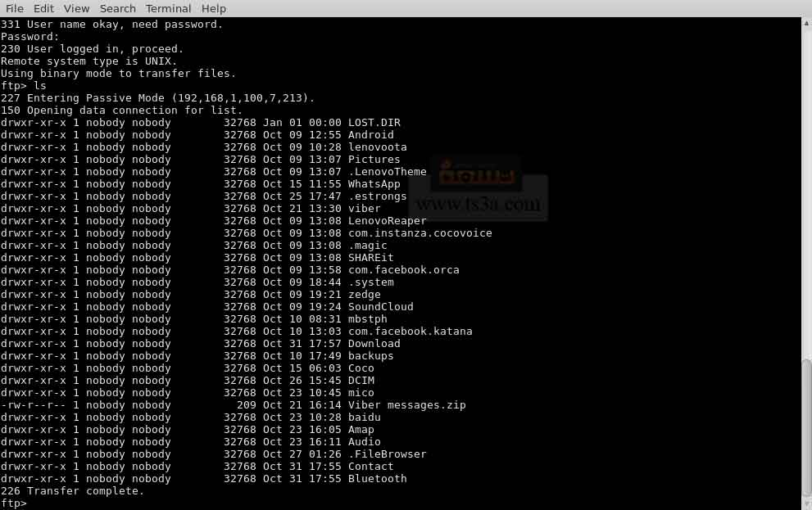Click the SHAREit directory name
This screenshot has height=510, width=812.
[x=371, y=258]
